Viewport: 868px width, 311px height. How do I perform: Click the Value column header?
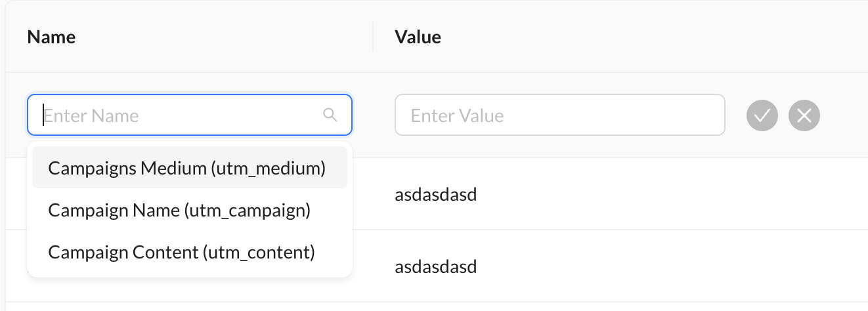click(418, 37)
